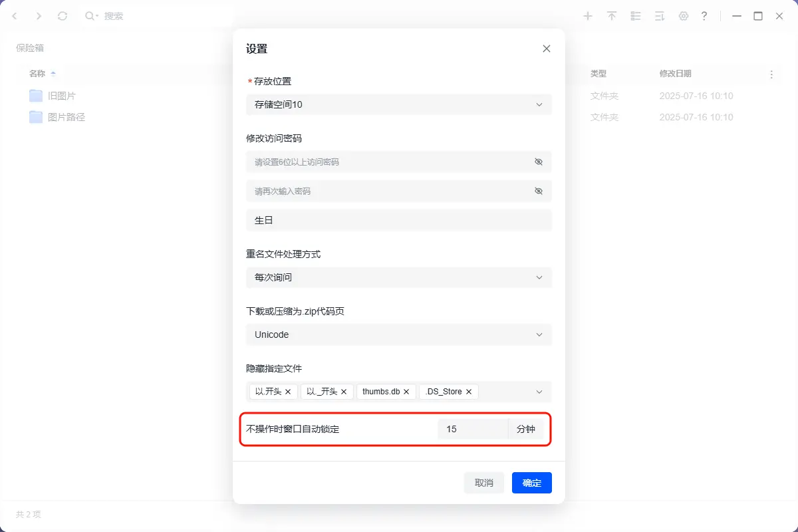
Task: Toggle visibility of first password field
Action: (539, 162)
